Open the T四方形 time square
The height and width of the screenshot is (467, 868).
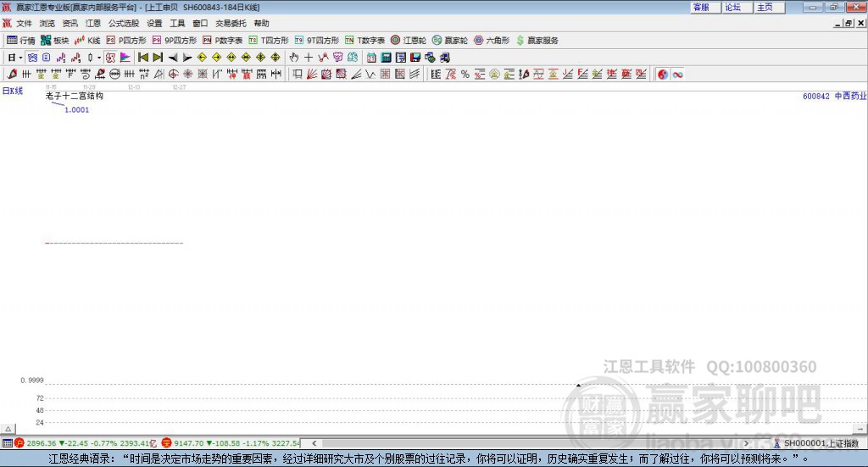click(x=269, y=41)
